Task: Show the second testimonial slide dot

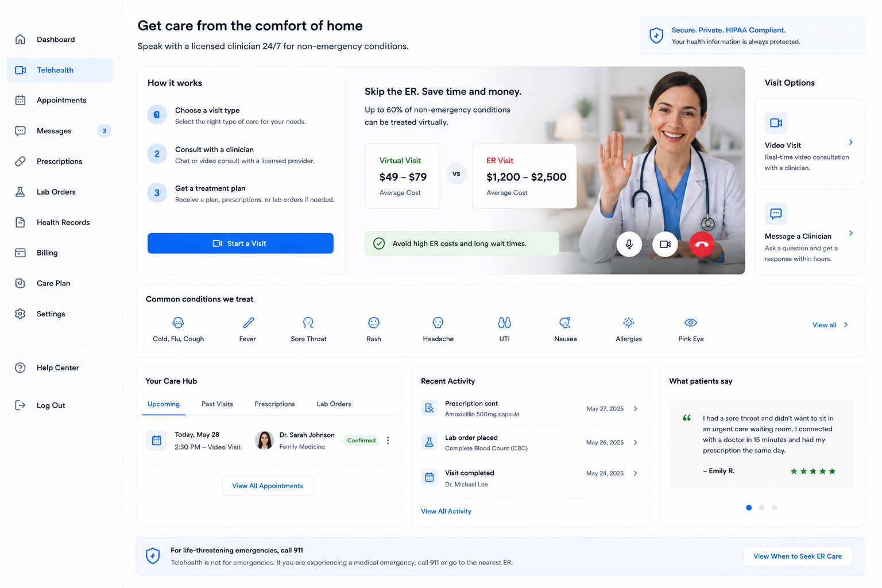Action: [762, 508]
